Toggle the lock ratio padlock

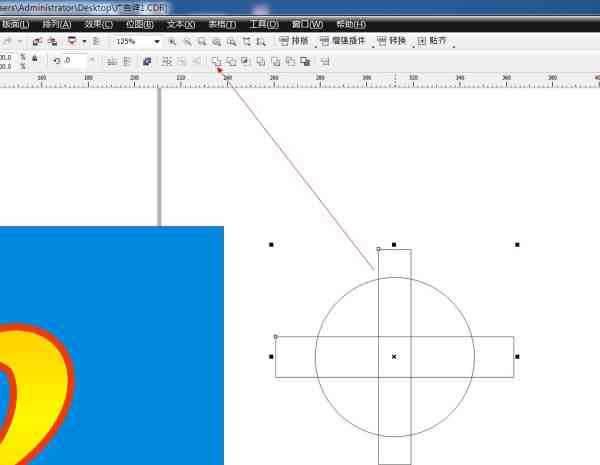coord(35,59)
